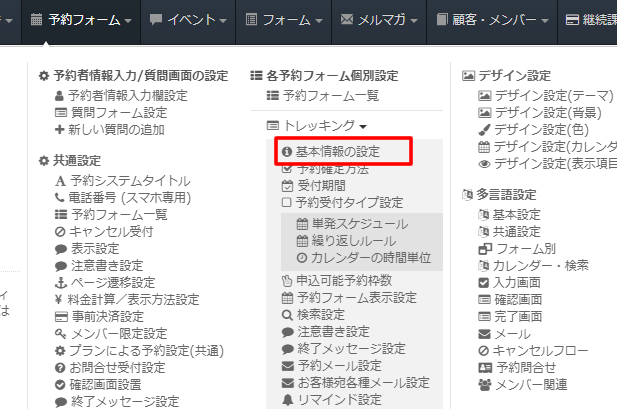
Task: Click the plus icon for 新しい質問の追加
Action: point(60,130)
